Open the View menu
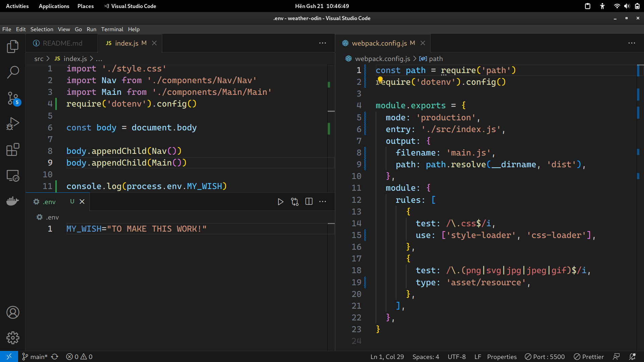 pos(64,29)
